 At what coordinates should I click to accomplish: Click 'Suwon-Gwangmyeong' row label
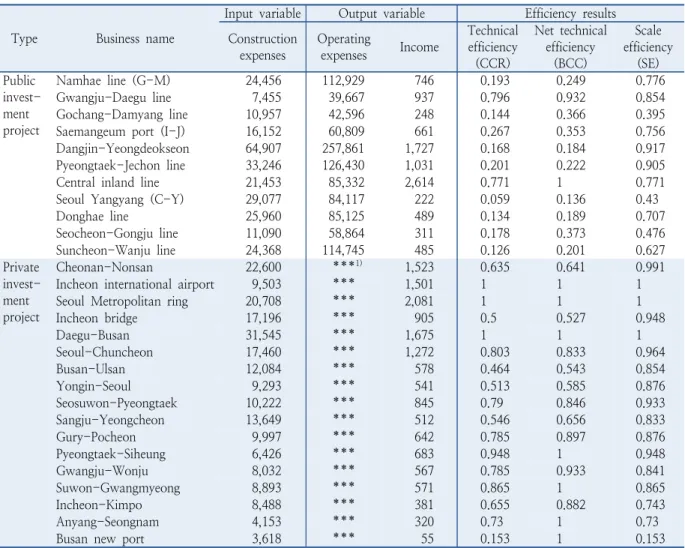pyautogui.click(x=118, y=488)
